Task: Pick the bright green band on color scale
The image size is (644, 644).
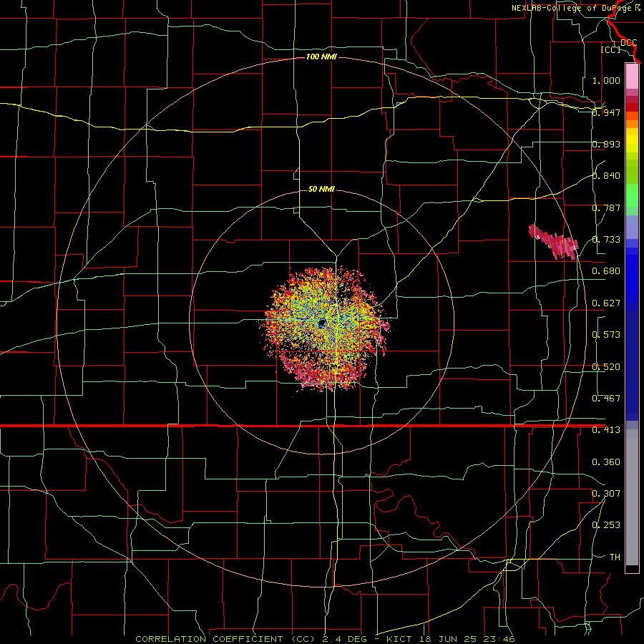Action: pos(632,195)
